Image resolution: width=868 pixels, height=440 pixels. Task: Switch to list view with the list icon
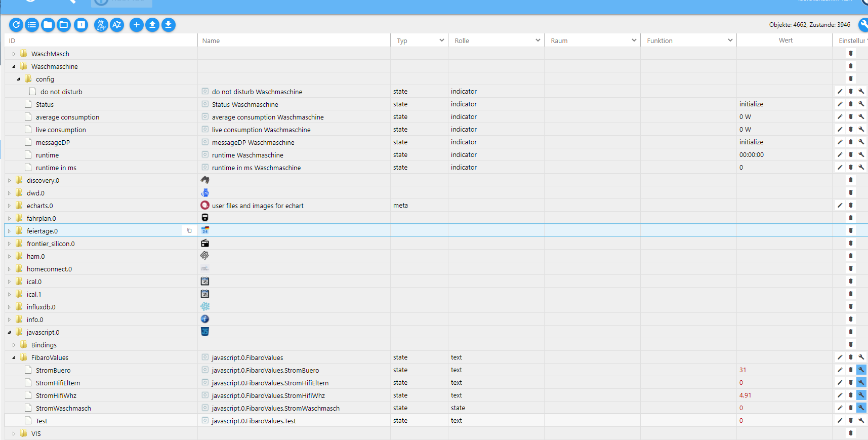tap(32, 25)
